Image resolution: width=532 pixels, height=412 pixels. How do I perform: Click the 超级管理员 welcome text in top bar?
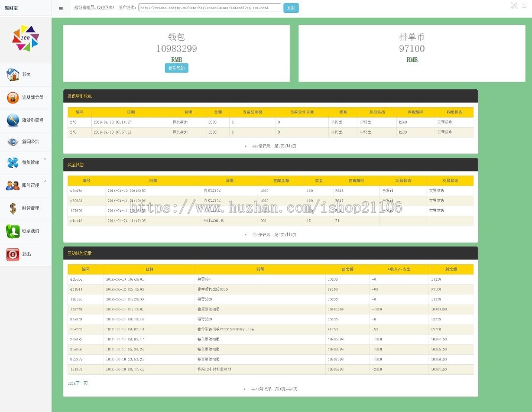95,8
